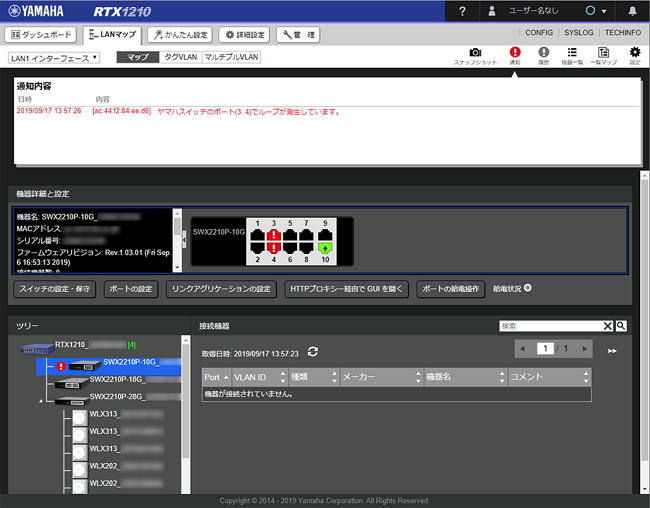Image resolution: width=650 pixels, height=508 pixels.
Task: Open the スナップショット camera icon
Action: (475, 54)
